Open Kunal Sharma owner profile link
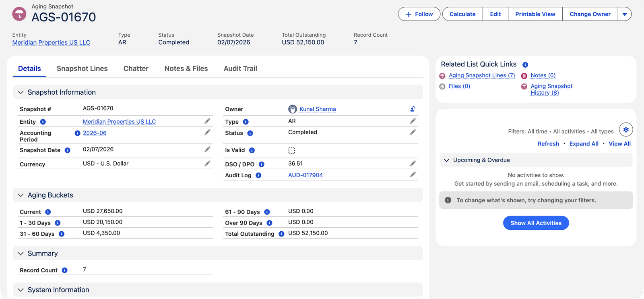Screen dimensions: 644x299 (x=318, y=109)
